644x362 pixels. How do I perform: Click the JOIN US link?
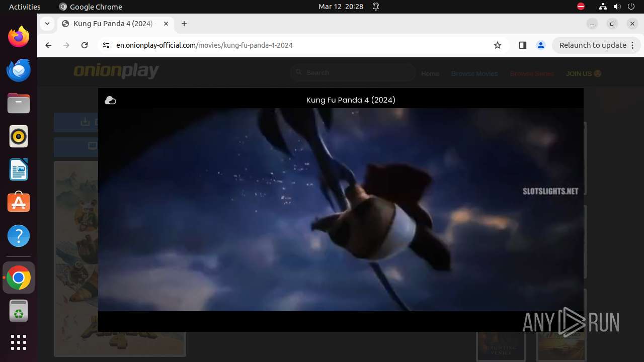point(584,73)
